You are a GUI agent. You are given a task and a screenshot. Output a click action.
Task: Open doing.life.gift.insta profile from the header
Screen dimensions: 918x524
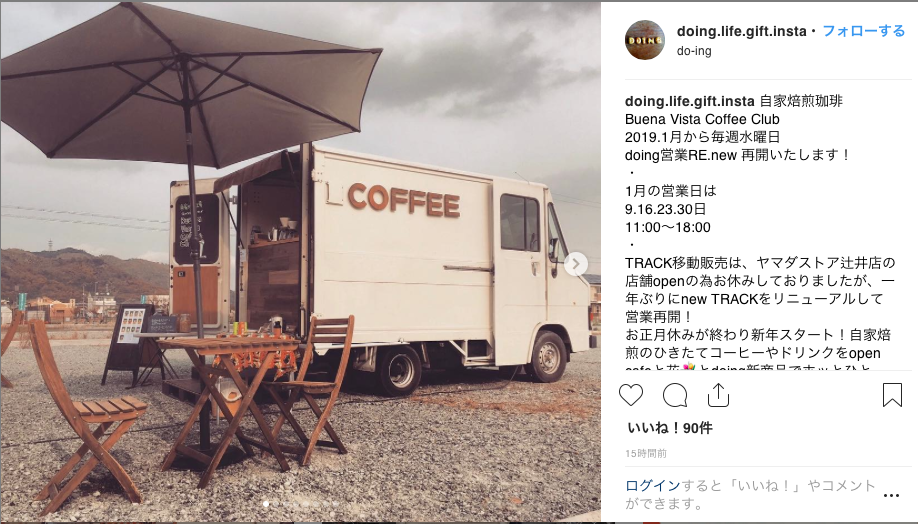click(741, 31)
